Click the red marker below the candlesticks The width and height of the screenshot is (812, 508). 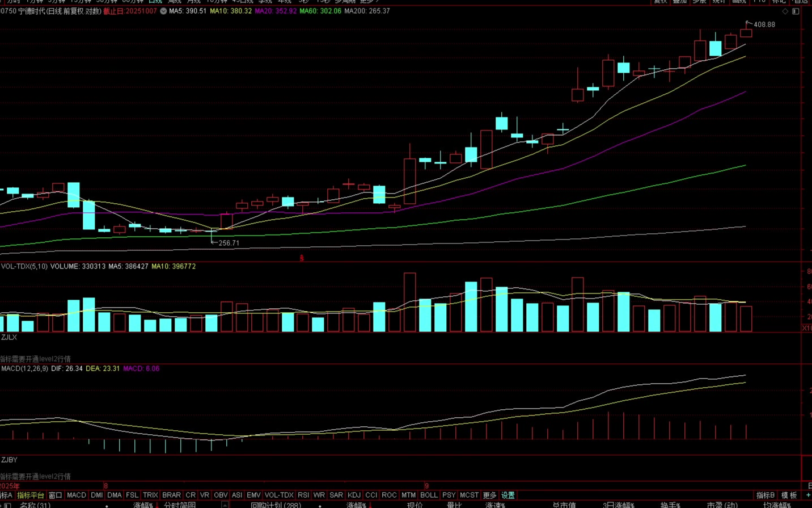[x=302, y=258]
